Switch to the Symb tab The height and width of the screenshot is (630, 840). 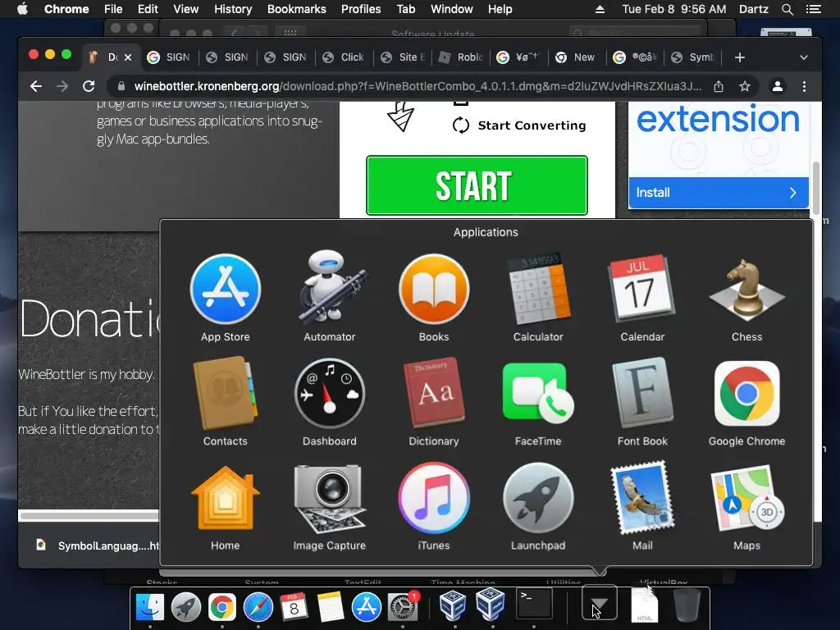694,57
